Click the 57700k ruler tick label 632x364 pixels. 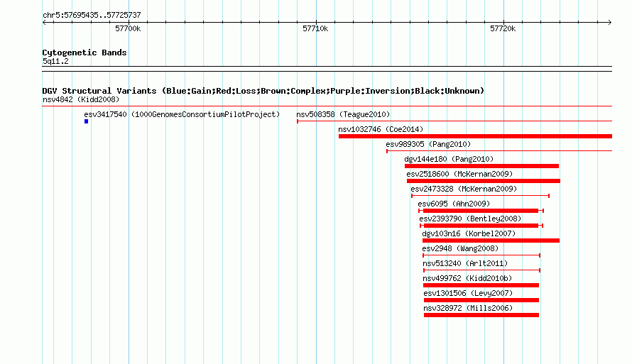pos(128,28)
